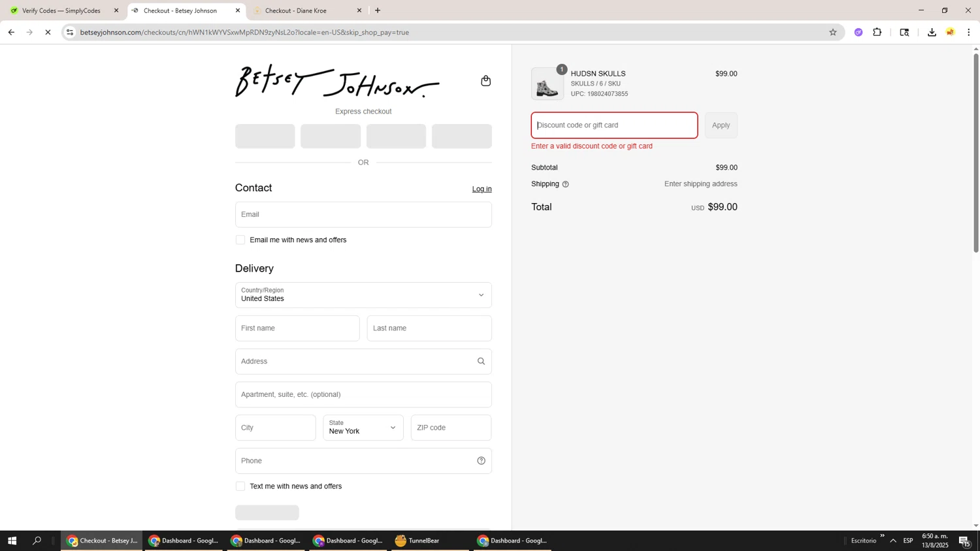Stop page loading with X button
980x551 pixels.
coord(48,32)
